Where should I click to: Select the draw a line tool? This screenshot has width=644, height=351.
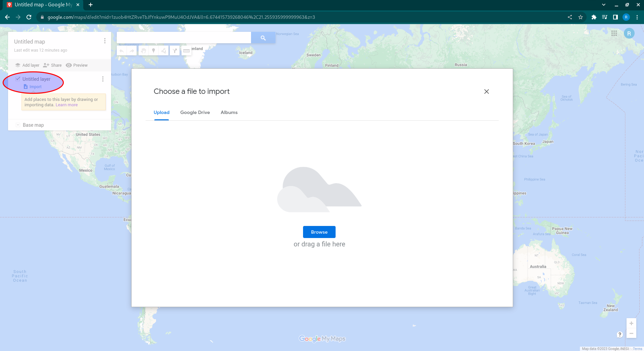163,51
